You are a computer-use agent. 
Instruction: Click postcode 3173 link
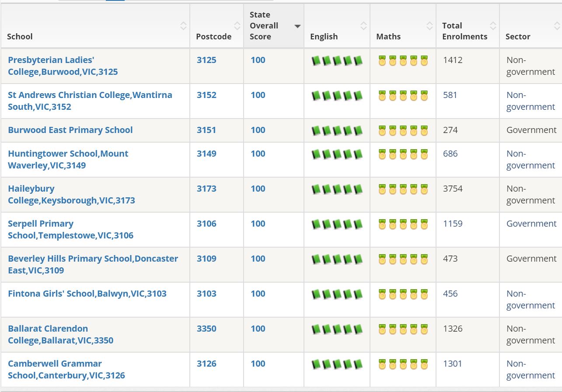click(206, 189)
